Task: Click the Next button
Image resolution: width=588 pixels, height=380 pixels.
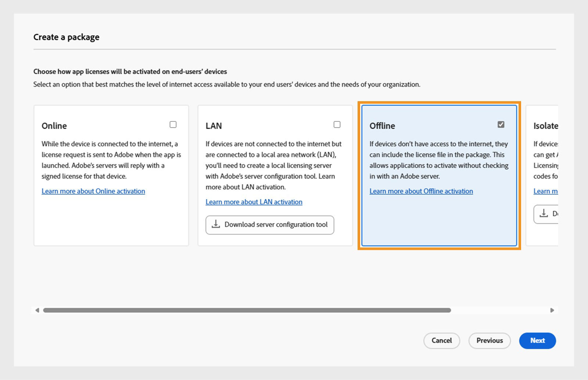Action: pyautogui.click(x=537, y=341)
